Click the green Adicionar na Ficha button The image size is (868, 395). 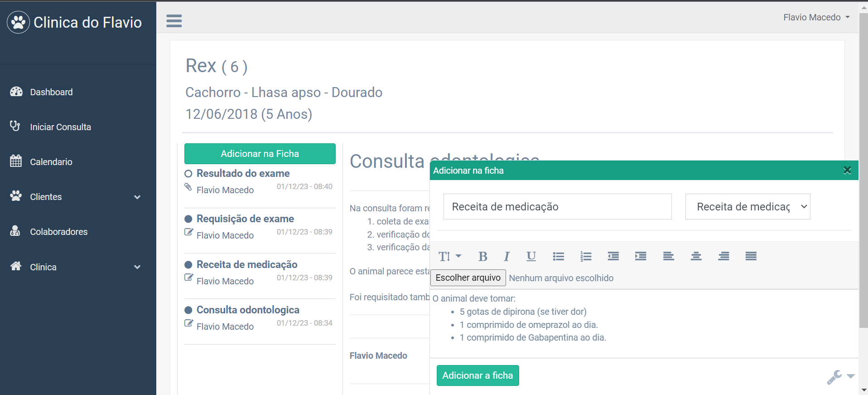click(260, 154)
